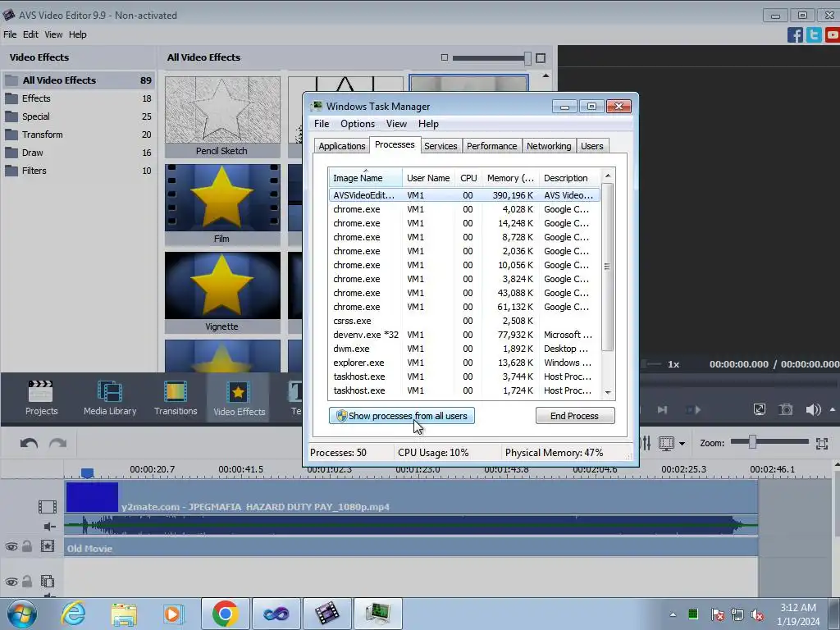Click the Twitter icon in AVS header
Image resolution: width=840 pixels, height=630 pixels.
814,34
